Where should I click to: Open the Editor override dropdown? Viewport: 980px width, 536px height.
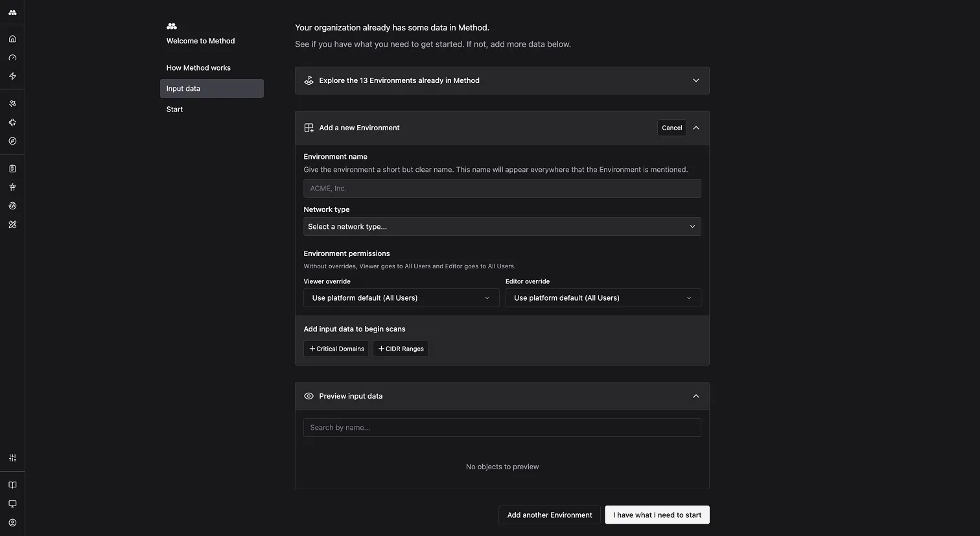pos(603,298)
